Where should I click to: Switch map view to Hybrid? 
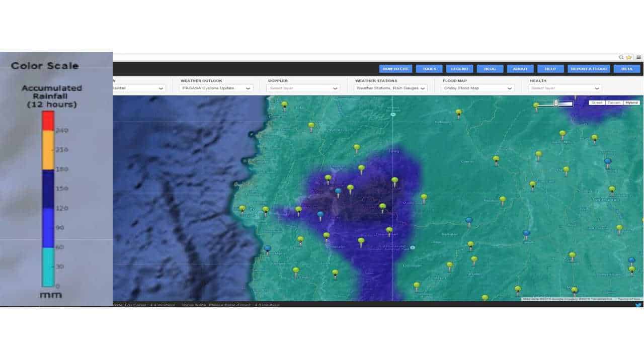point(631,103)
